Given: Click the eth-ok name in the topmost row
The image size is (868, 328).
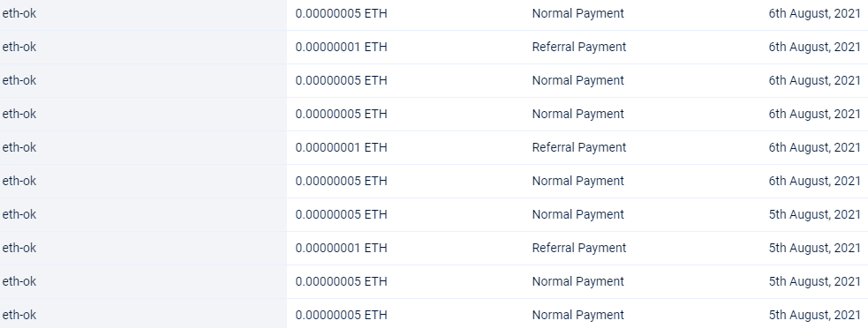Looking at the screenshot, I should [19, 13].
